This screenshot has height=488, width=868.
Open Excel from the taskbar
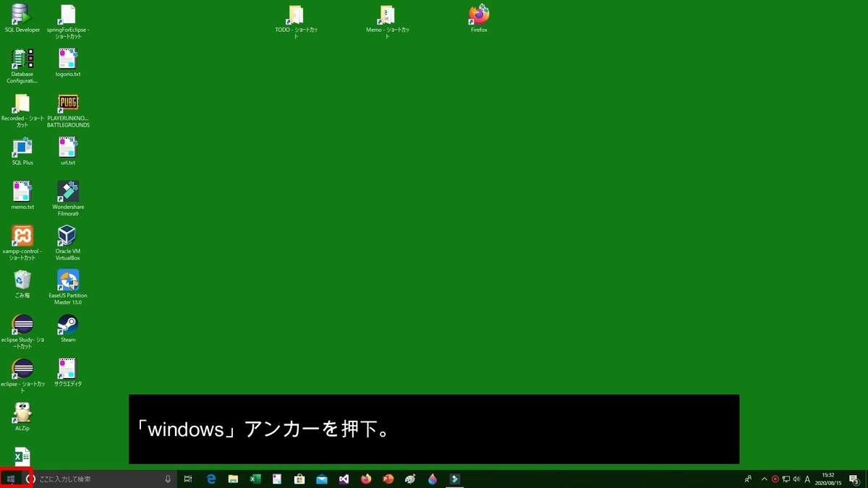click(x=254, y=479)
